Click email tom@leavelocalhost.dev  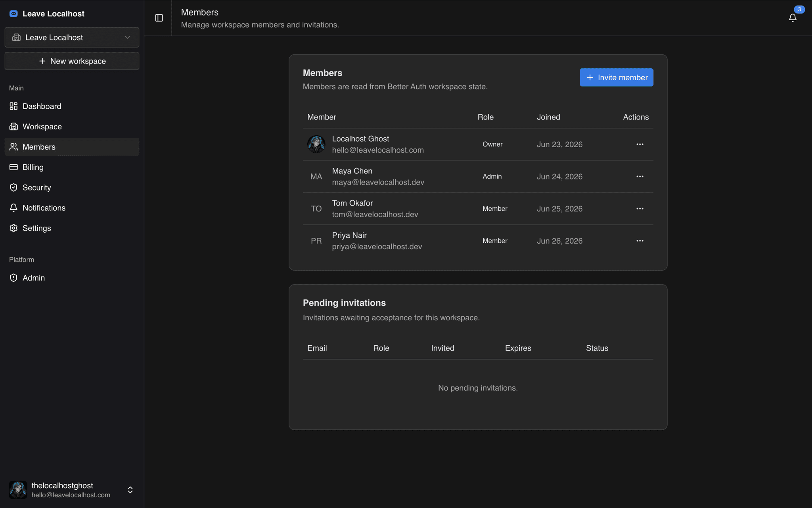(375, 214)
